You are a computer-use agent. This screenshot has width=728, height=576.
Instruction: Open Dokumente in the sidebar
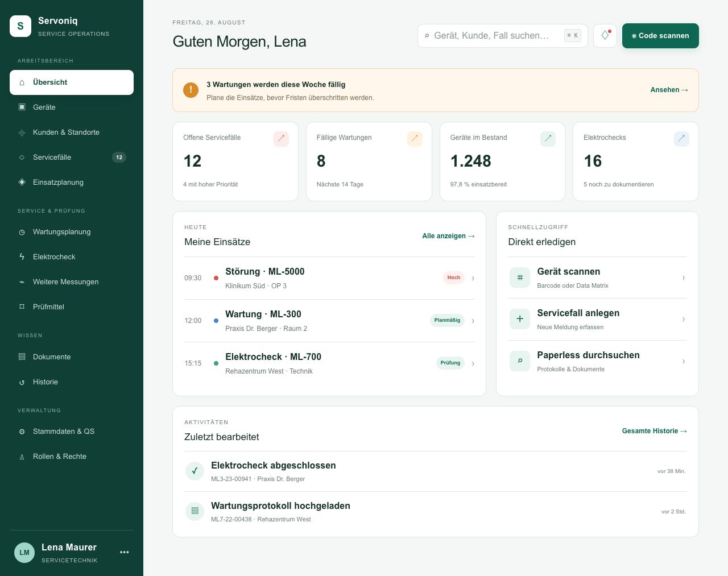(x=72, y=357)
